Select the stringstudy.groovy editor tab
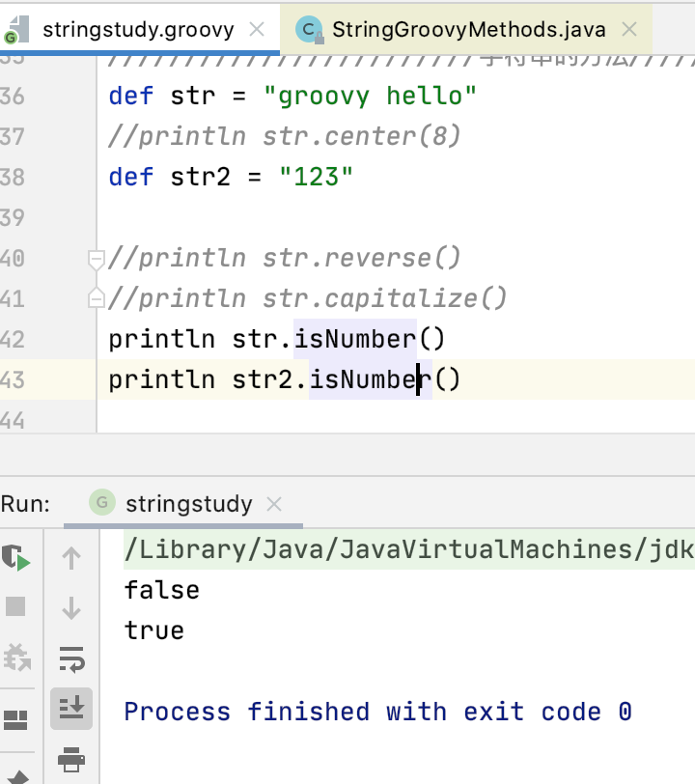This screenshot has height=784, width=695. click(x=137, y=30)
